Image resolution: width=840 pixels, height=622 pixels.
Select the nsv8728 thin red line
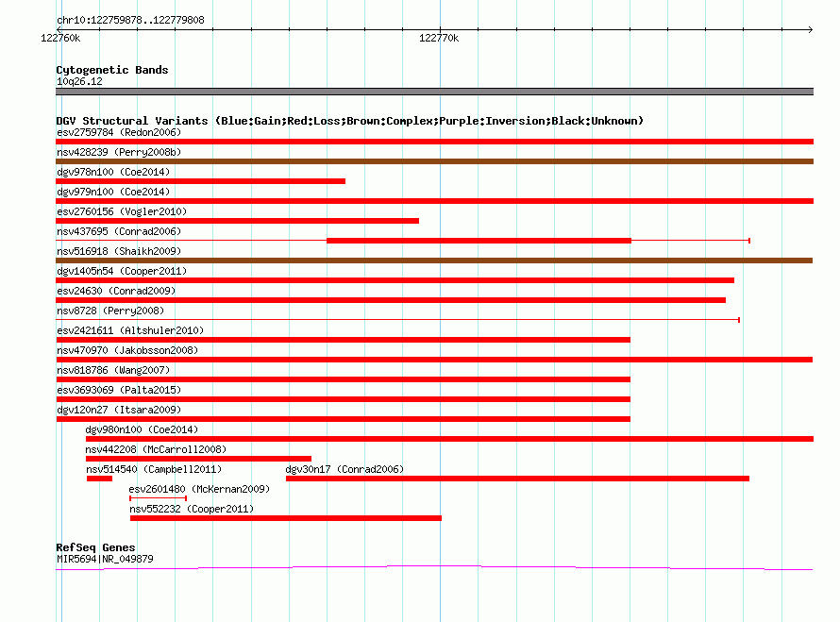click(397, 320)
